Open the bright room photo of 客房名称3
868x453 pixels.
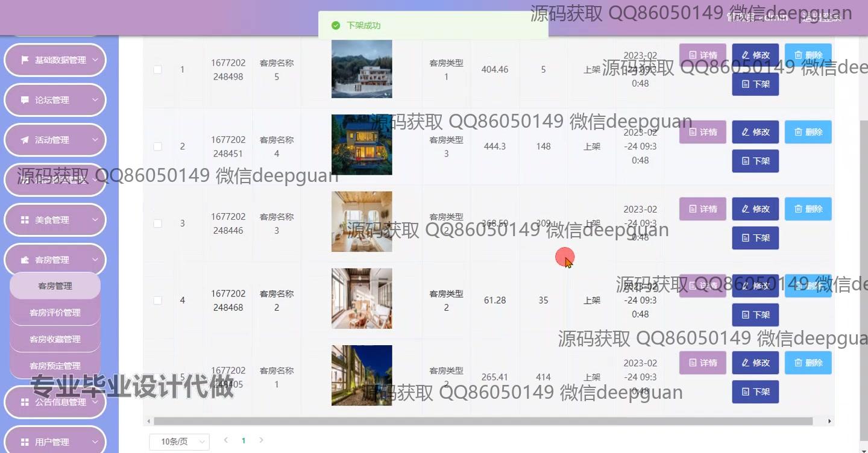362,222
